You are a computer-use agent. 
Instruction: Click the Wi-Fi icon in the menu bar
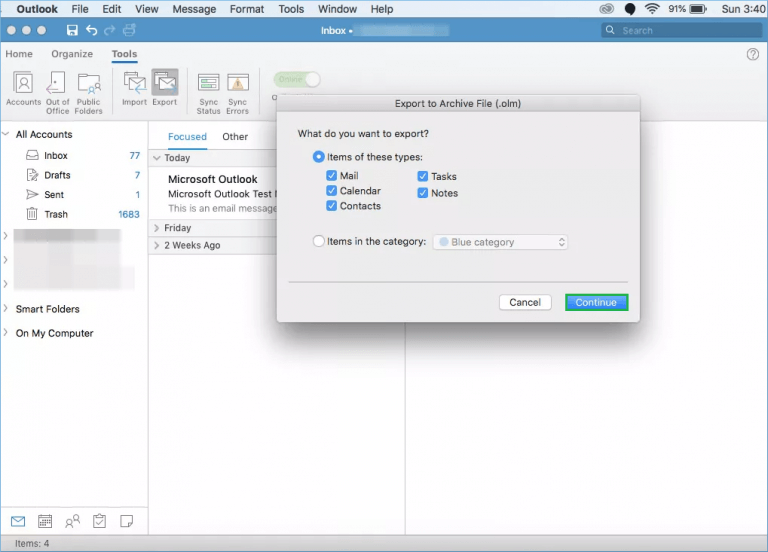point(652,9)
